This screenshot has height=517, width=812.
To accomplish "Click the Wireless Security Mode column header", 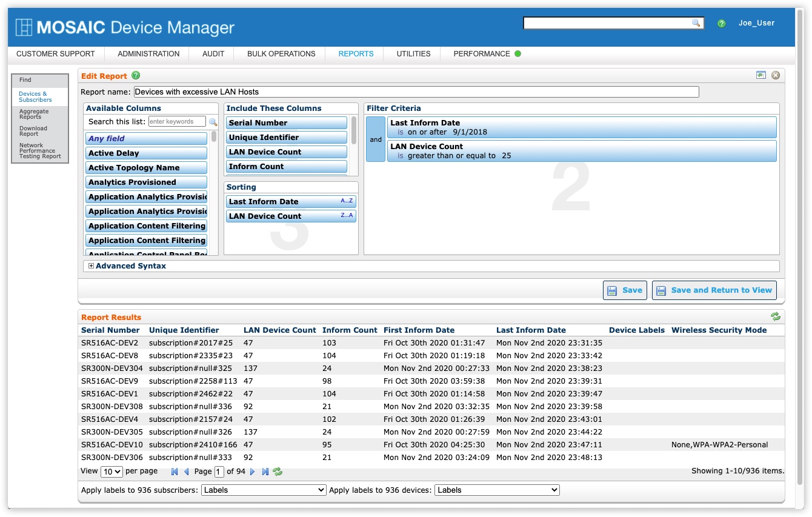I will [x=719, y=330].
